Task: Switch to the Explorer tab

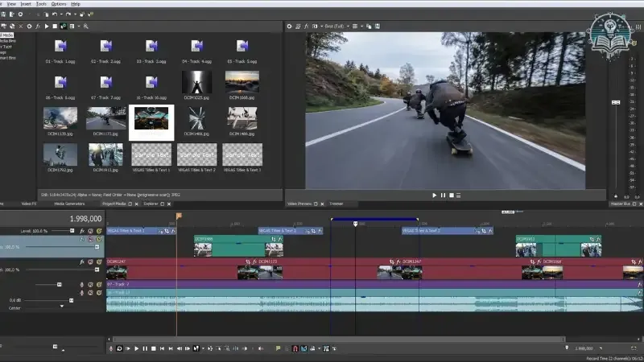Action: [151, 204]
